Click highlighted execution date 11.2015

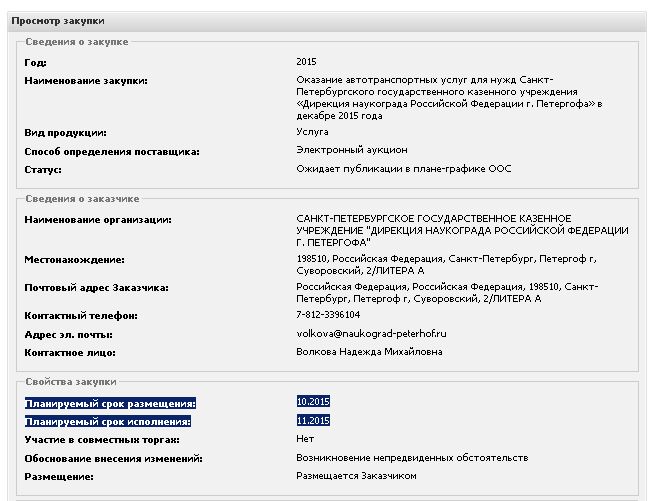click(313, 421)
